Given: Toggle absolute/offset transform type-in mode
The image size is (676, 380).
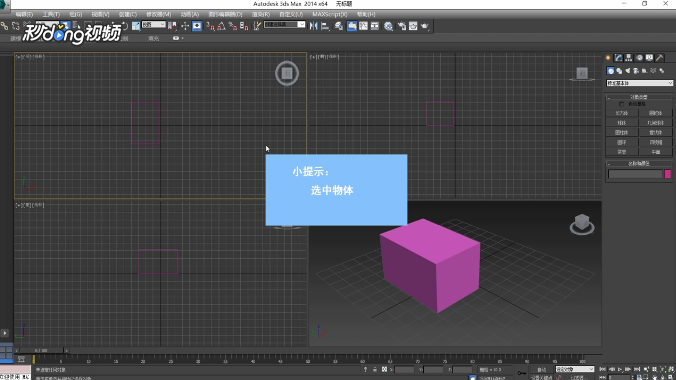Looking at the screenshot, I should (384, 370).
